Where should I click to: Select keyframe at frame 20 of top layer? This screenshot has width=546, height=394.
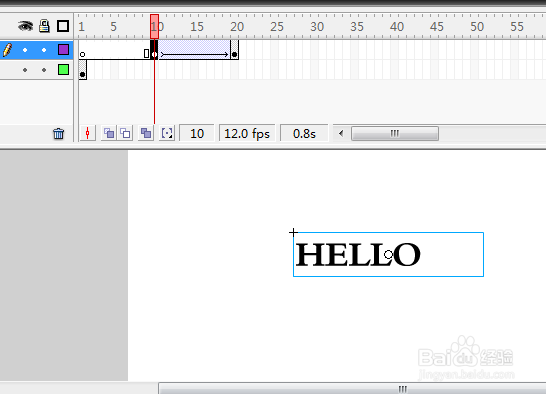pyautogui.click(x=235, y=54)
